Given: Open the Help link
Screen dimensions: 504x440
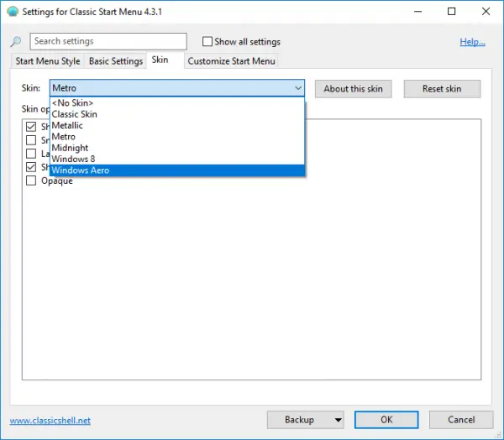Looking at the screenshot, I should point(472,41).
